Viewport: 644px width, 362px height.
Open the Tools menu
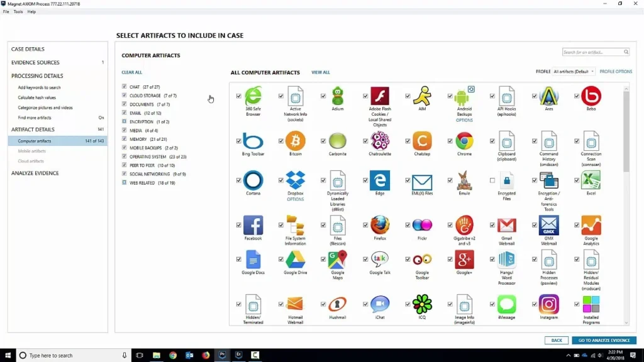pyautogui.click(x=18, y=11)
